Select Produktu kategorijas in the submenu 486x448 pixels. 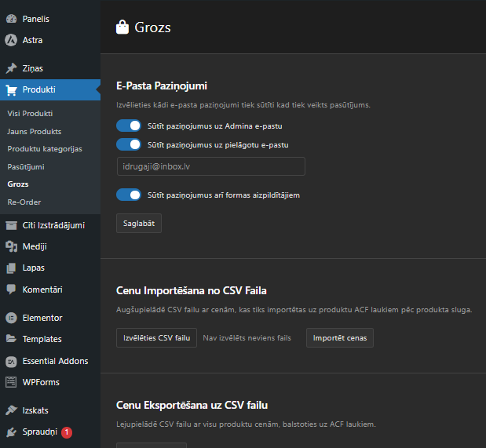[45, 149]
